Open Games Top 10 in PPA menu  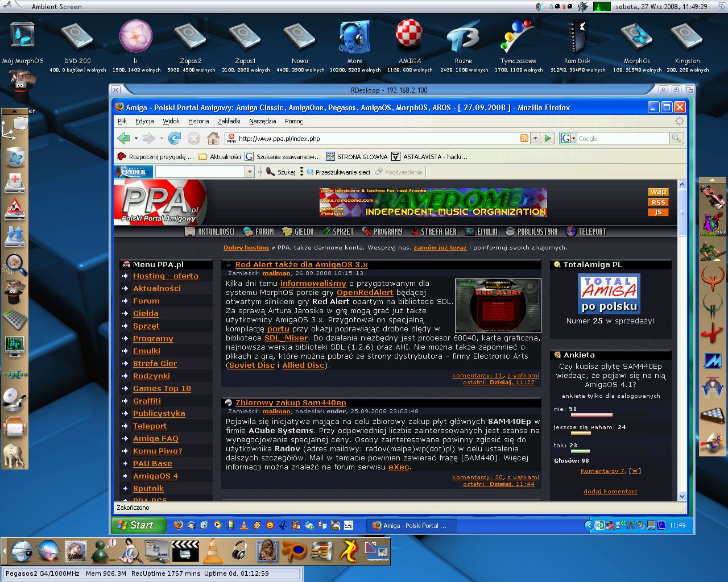(162, 388)
